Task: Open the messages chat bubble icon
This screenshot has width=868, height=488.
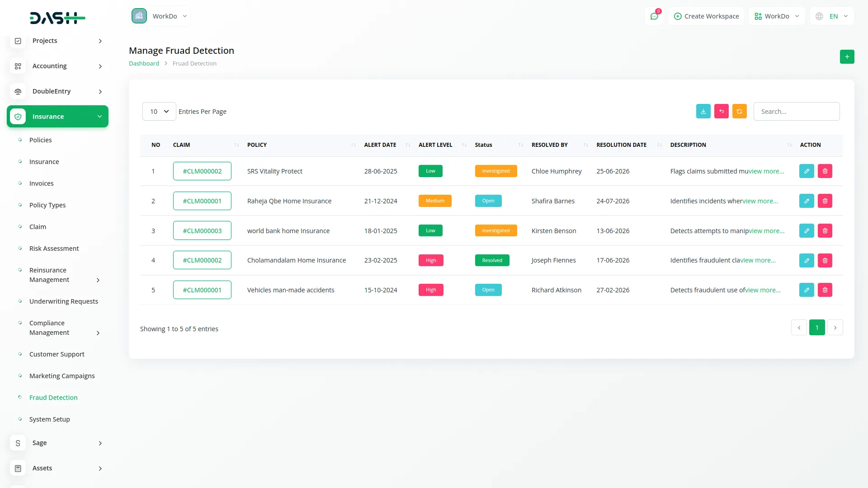Action: 654,16
